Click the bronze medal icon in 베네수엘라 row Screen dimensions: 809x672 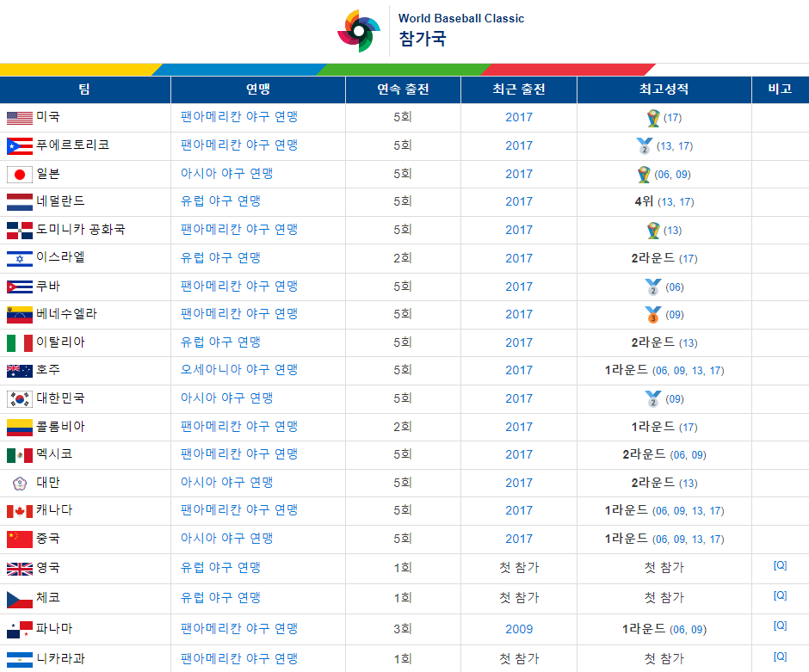tap(653, 315)
